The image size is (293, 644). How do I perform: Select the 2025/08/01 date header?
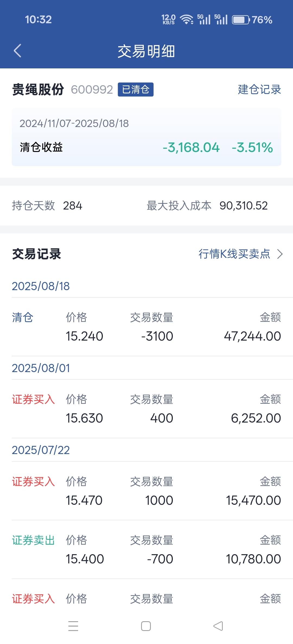coord(41,368)
